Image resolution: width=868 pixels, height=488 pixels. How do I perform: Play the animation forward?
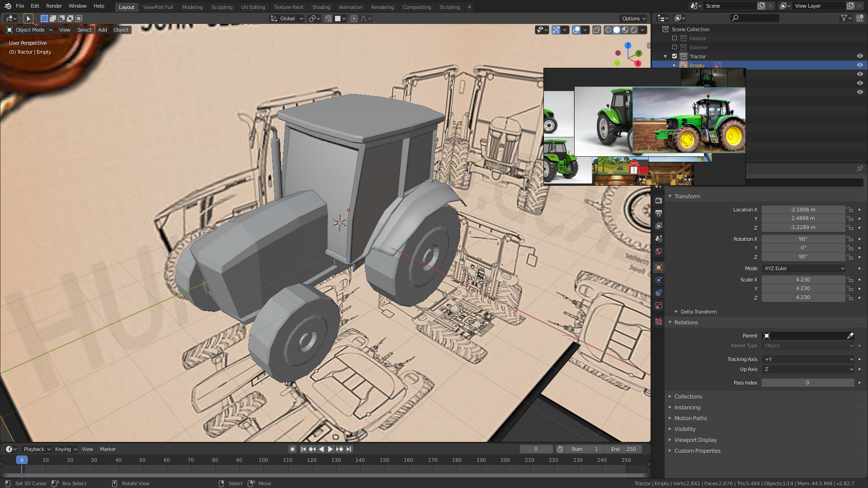[330, 449]
